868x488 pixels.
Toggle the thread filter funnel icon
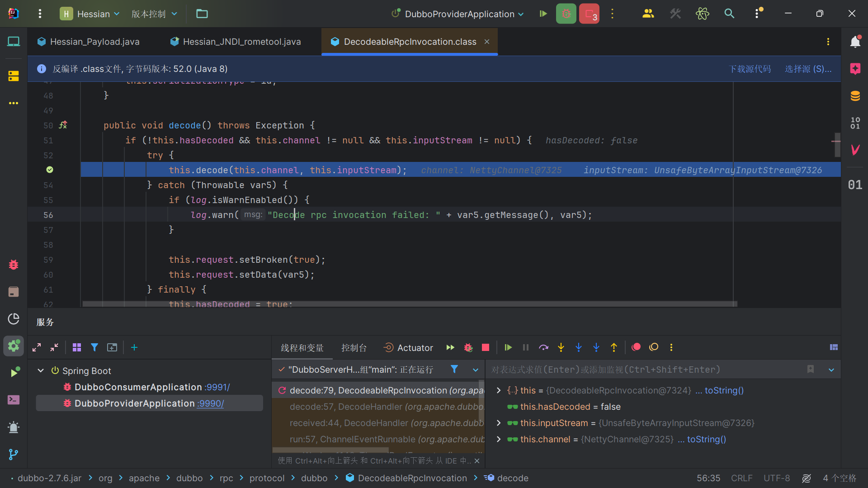454,370
